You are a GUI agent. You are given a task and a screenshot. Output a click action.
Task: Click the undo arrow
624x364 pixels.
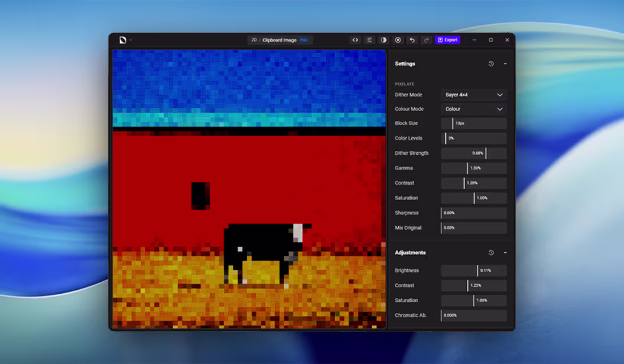[x=412, y=40]
